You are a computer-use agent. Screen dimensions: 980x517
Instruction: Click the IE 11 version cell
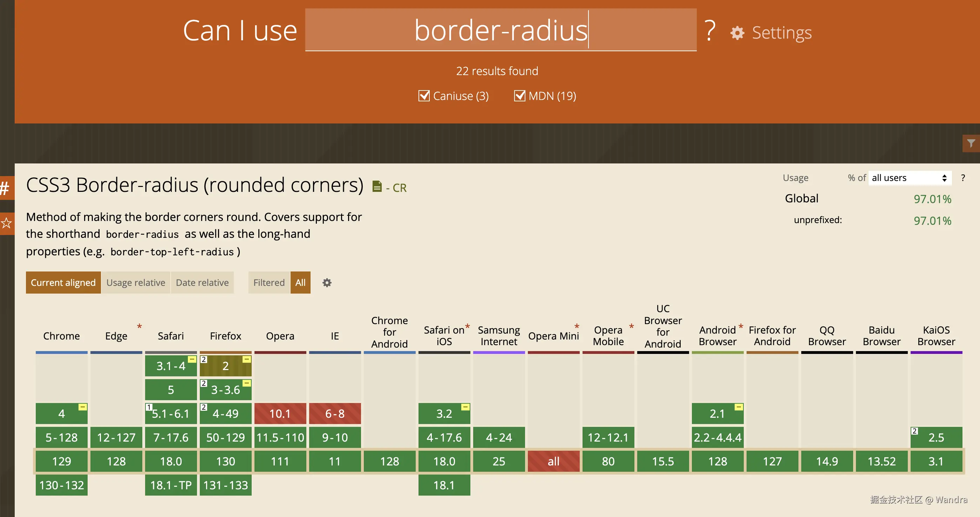335,462
